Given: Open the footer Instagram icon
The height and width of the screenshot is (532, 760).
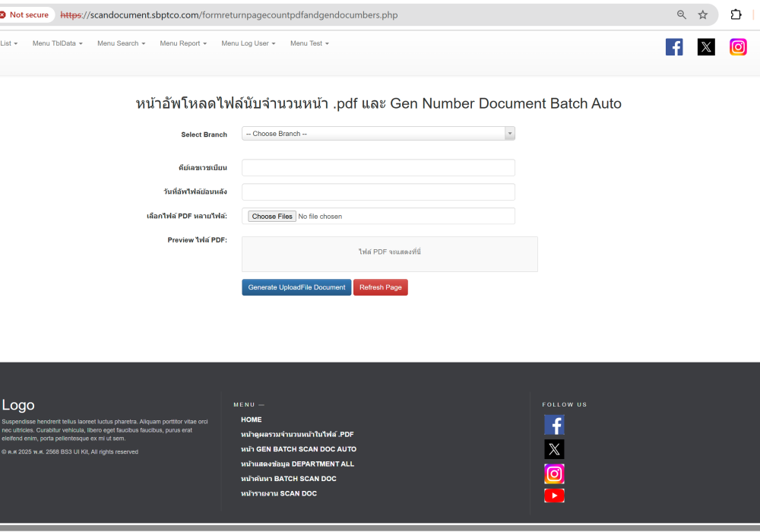Looking at the screenshot, I should tap(554, 474).
